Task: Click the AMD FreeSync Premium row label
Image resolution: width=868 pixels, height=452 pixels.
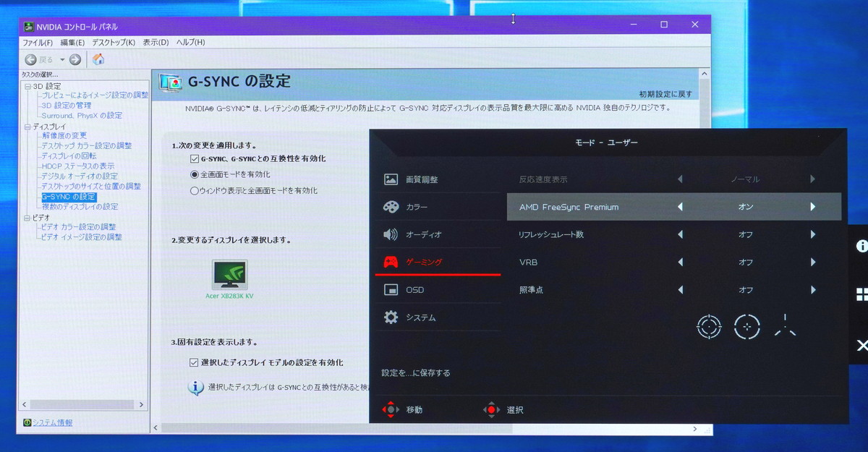Action: pyautogui.click(x=569, y=207)
